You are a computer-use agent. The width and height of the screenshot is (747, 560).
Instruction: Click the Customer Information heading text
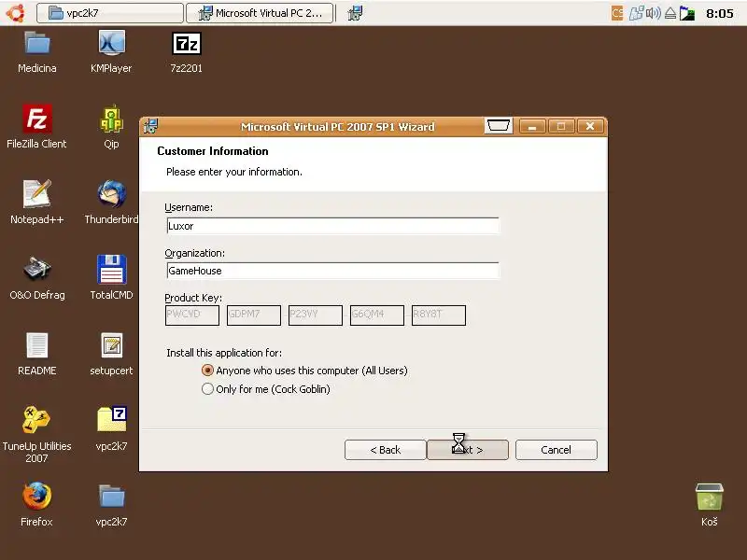(213, 151)
